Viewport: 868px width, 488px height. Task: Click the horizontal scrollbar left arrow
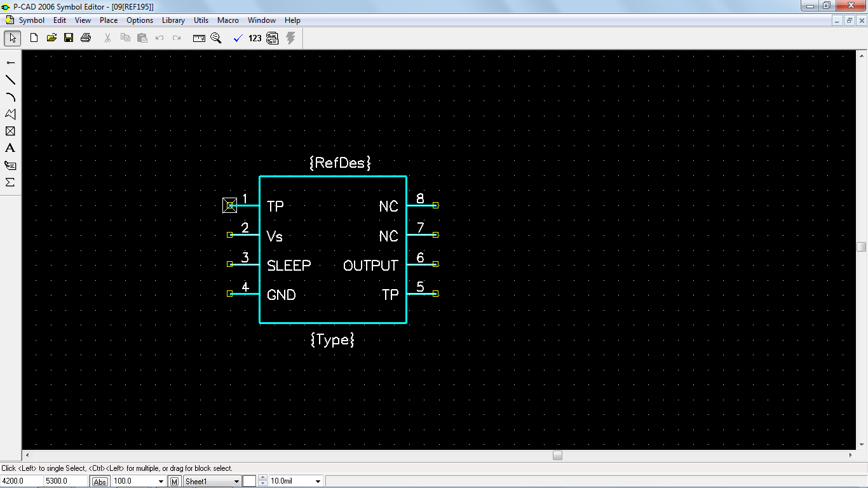coord(27,455)
